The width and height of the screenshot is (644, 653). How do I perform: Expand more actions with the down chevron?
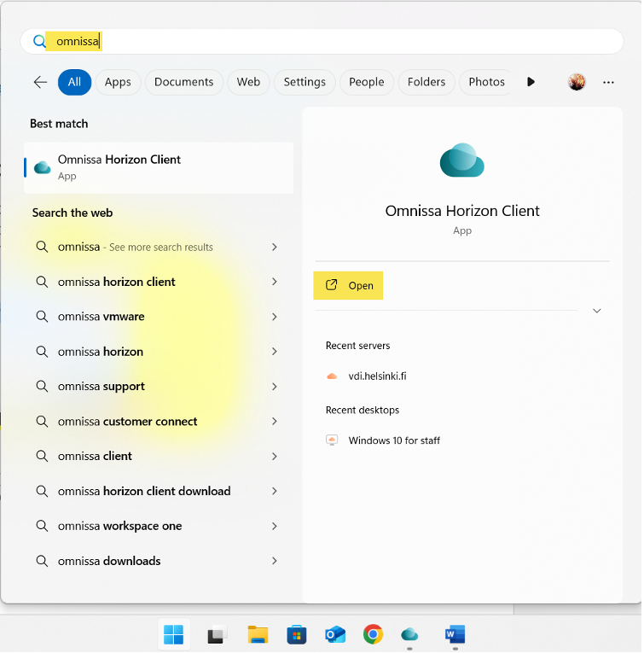pos(596,311)
